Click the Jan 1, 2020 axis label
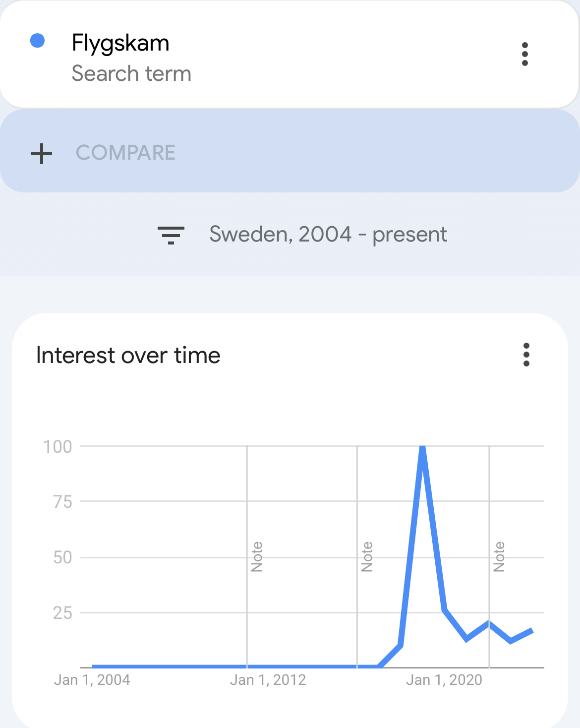The height and width of the screenshot is (728, 580). 444,680
